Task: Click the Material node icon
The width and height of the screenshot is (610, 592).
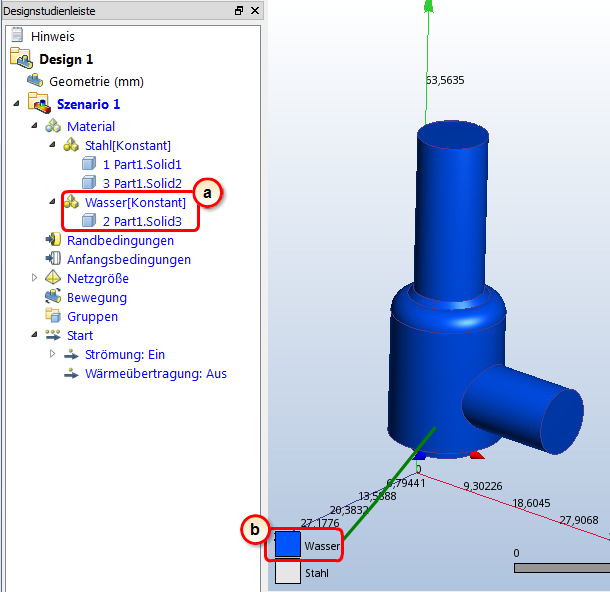Action: (53, 126)
